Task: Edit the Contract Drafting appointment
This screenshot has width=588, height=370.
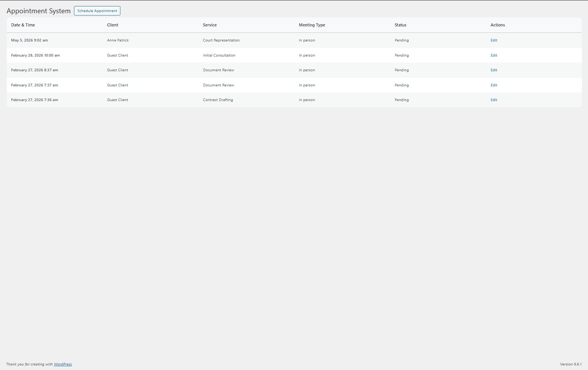Action: 494,100
